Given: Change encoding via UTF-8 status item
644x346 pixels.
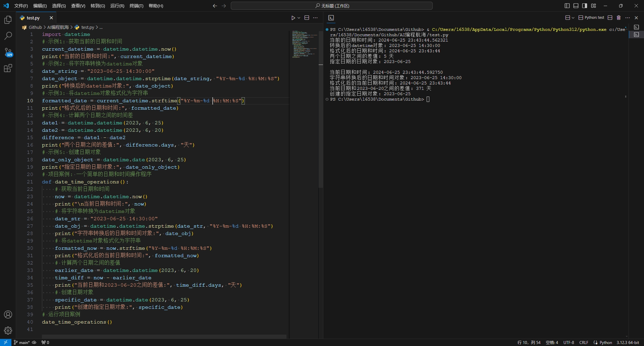Looking at the screenshot, I should click(x=569, y=342).
